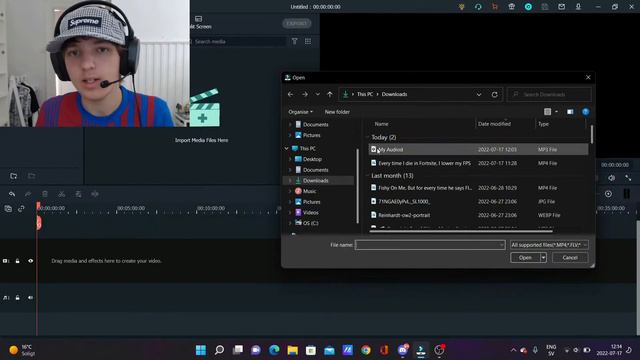
Task: Click the File name input field
Action: click(x=430, y=245)
